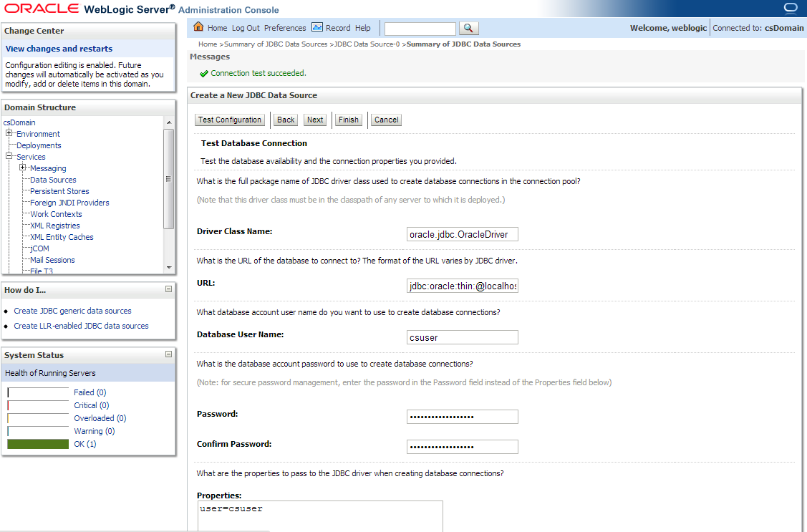
Task: Select csDomain in the Domain Structure tree
Action: tap(19, 122)
